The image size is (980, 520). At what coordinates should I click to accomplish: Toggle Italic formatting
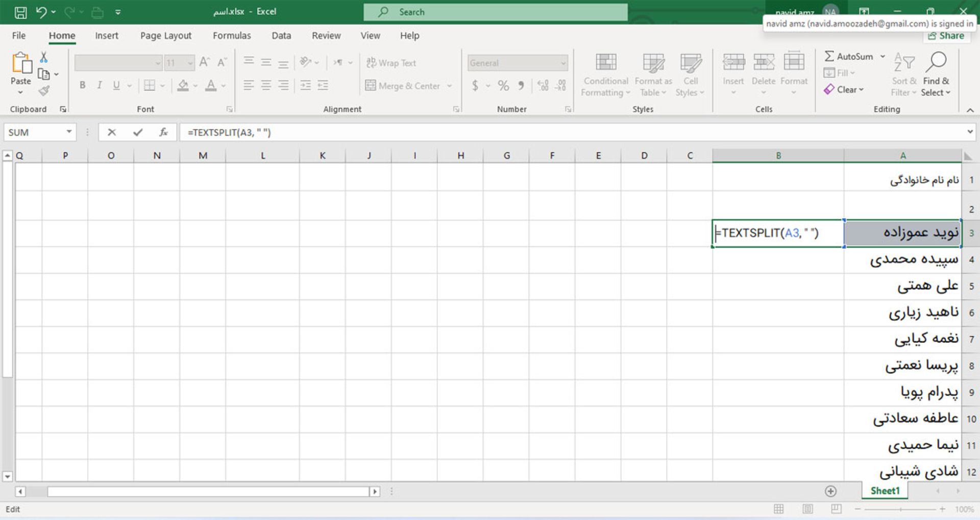tap(99, 85)
